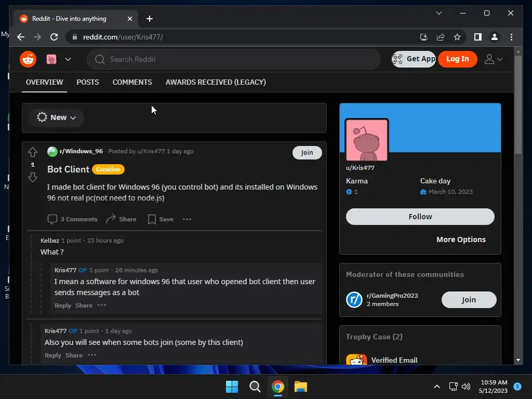Click the page vertical scrollbar
The width and height of the screenshot is (532, 399).
(518, 105)
